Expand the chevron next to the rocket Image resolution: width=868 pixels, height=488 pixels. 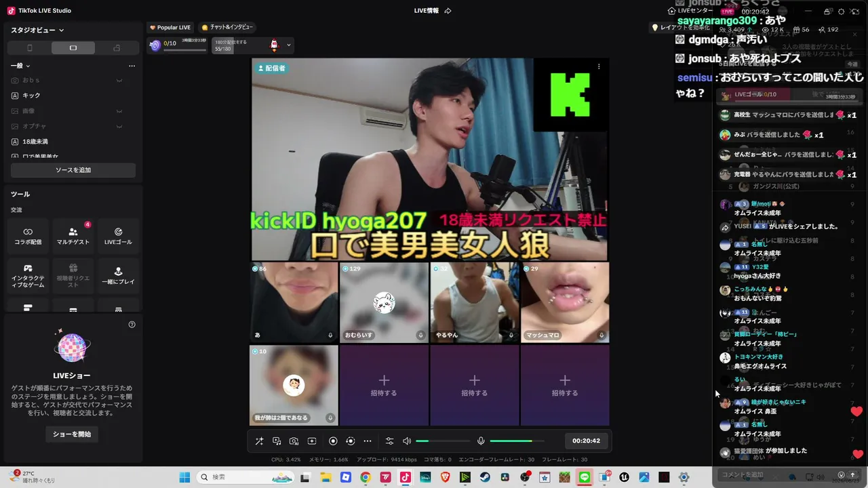[x=289, y=45]
